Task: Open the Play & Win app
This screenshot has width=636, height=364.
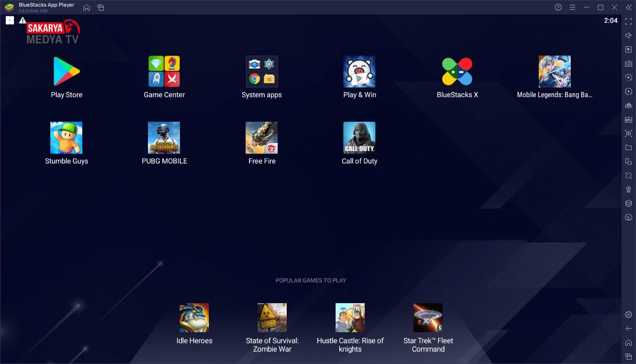Action: click(359, 72)
